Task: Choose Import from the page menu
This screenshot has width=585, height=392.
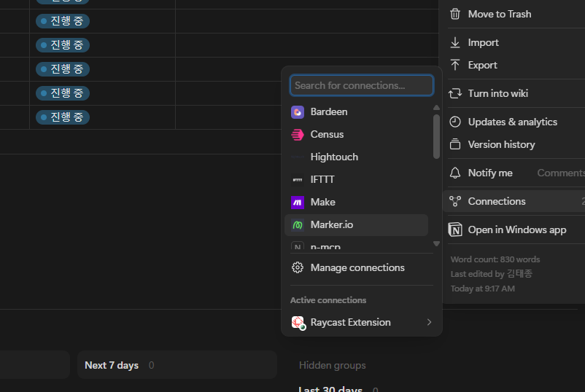Action: tap(514, 42)
